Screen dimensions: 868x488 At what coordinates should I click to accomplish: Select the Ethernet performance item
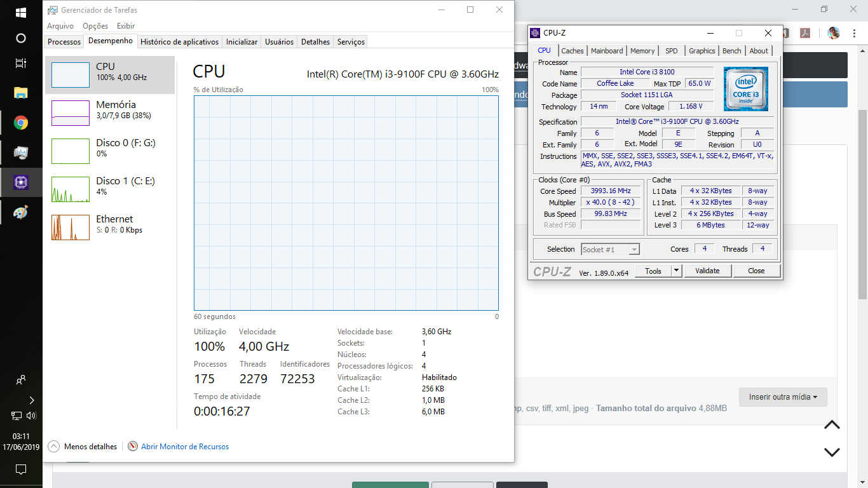[x=110, y=227]
